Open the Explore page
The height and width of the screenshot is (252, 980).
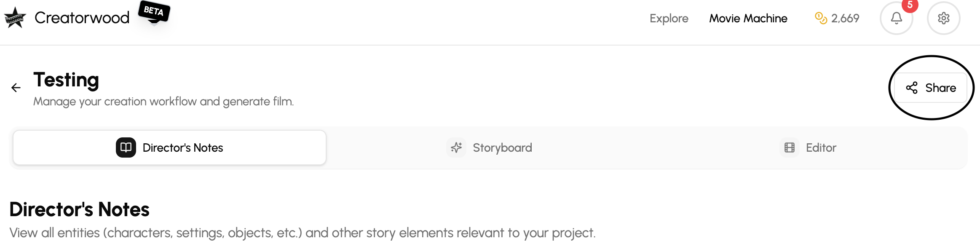click(669, 19)
